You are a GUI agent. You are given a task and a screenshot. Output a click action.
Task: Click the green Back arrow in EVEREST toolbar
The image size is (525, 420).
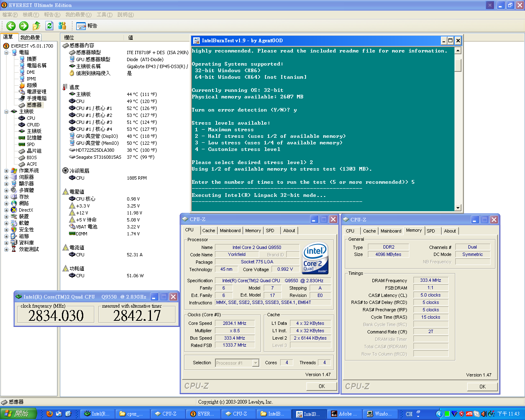11,26
